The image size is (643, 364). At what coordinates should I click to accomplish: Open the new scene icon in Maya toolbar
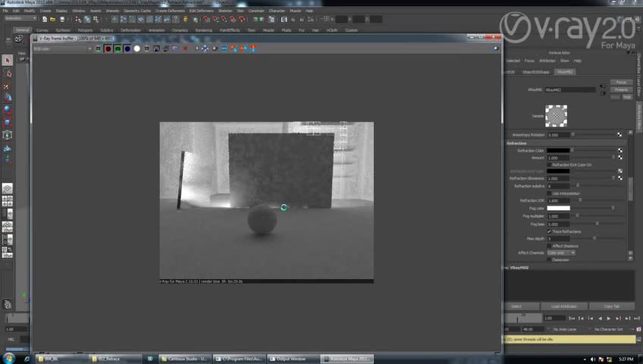[44, 19]
